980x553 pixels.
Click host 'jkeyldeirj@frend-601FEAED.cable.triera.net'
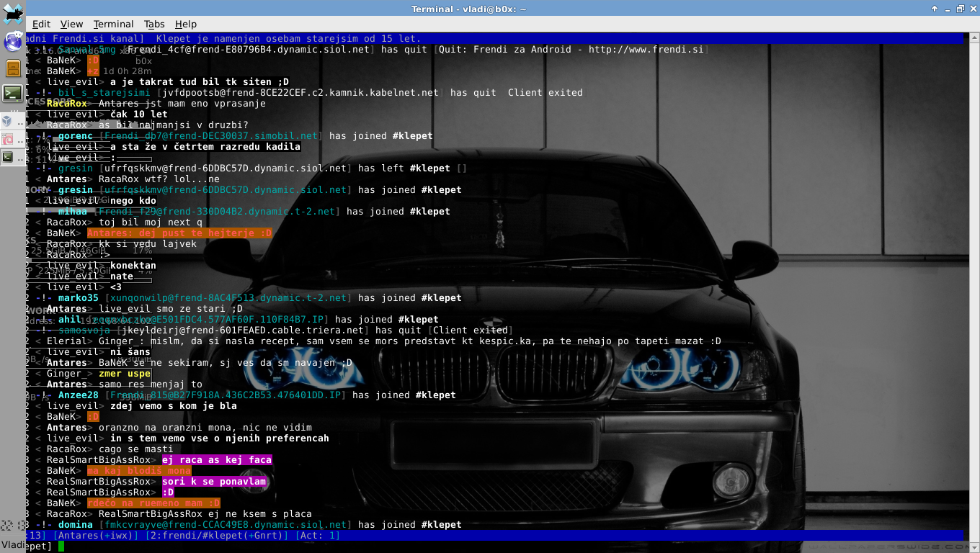243,331
